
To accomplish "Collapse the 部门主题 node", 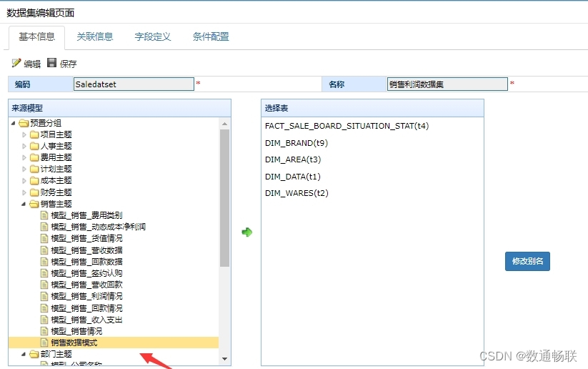I will point(24,354).
